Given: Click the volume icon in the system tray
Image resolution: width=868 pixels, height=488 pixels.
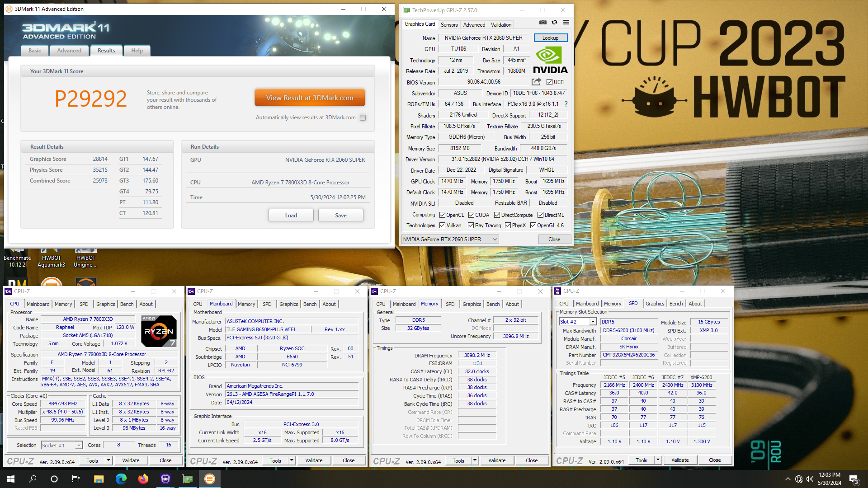Looking at the screenshot, I should pyautogui.click(x=809, y=479).
